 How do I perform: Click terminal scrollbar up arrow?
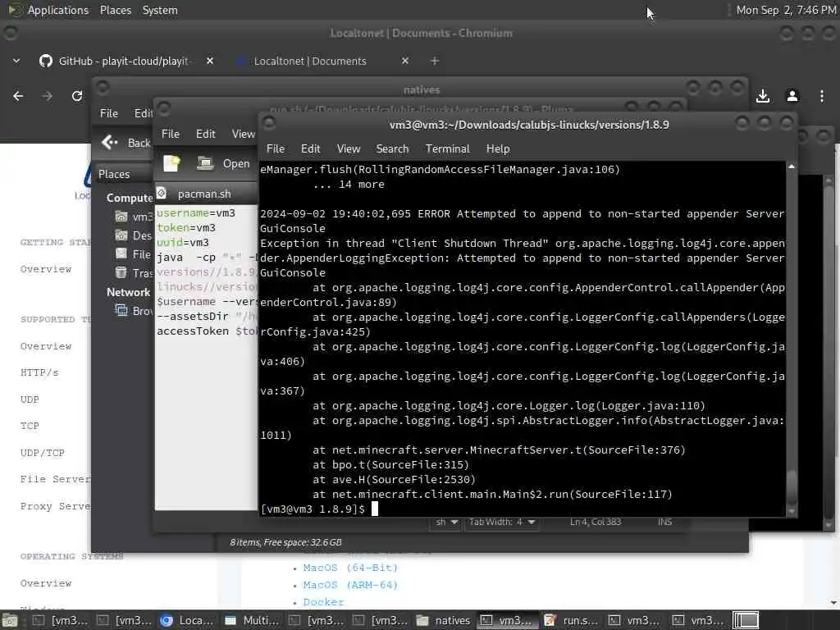tap(792, 167)
